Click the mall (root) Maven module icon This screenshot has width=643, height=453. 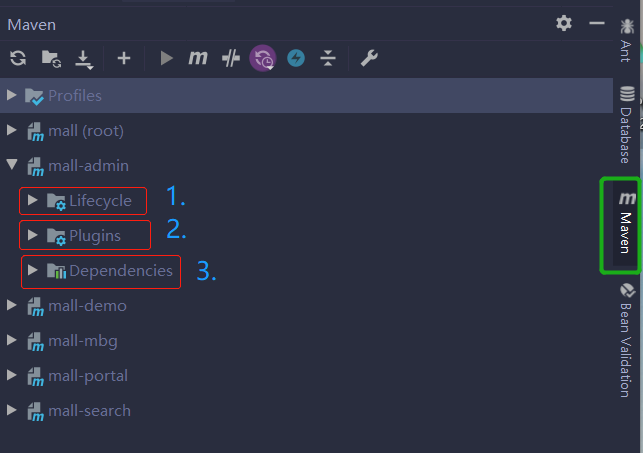tap(36, 132)
